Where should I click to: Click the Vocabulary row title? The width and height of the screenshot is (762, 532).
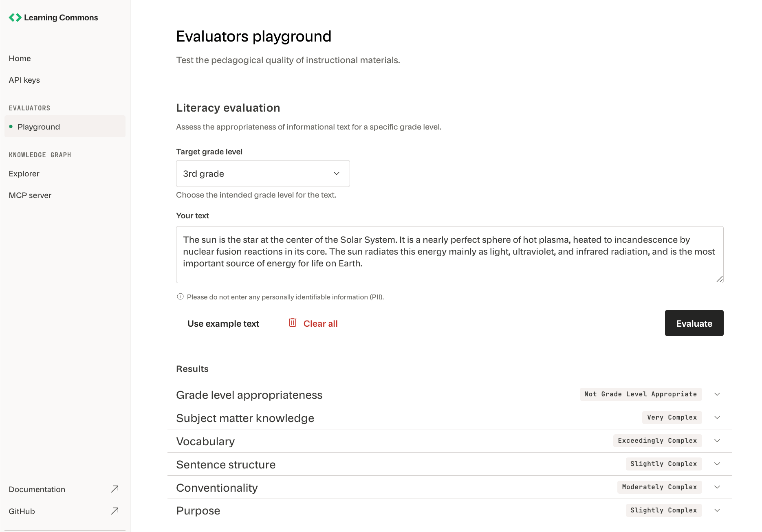(205, 441)
